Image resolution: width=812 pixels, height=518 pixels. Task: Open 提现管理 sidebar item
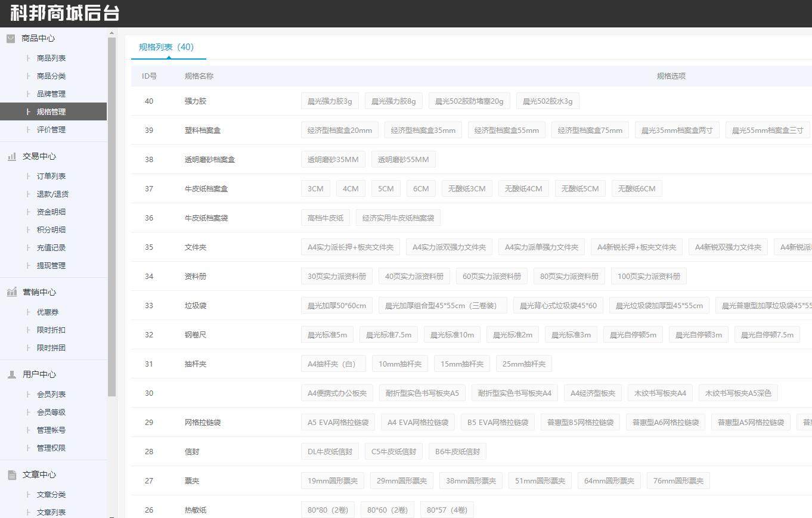[51, 266]
